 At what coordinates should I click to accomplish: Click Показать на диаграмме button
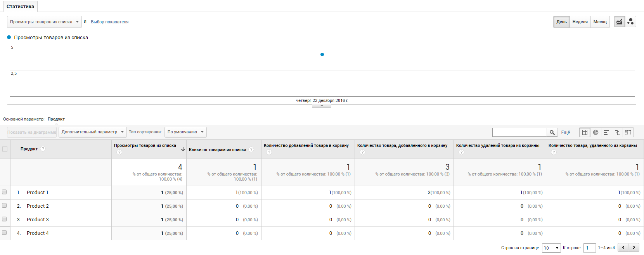(32, 132)
